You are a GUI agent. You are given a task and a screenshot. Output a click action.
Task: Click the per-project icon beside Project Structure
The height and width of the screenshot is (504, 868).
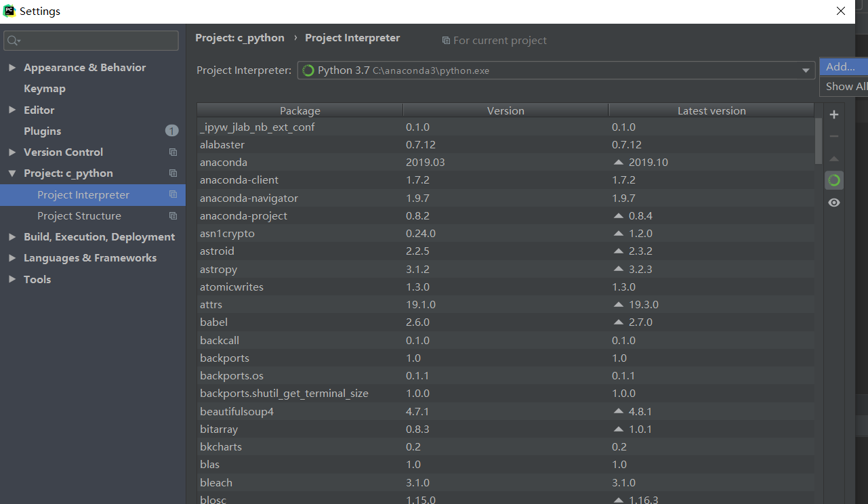tap(173, 216)
